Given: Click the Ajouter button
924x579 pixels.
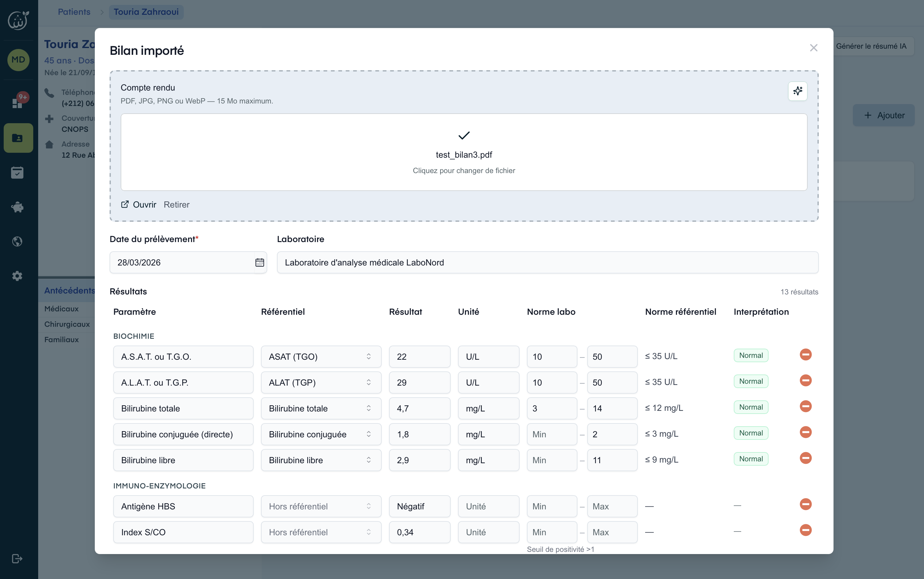Looking at the screenshot, I should [884, 115].
